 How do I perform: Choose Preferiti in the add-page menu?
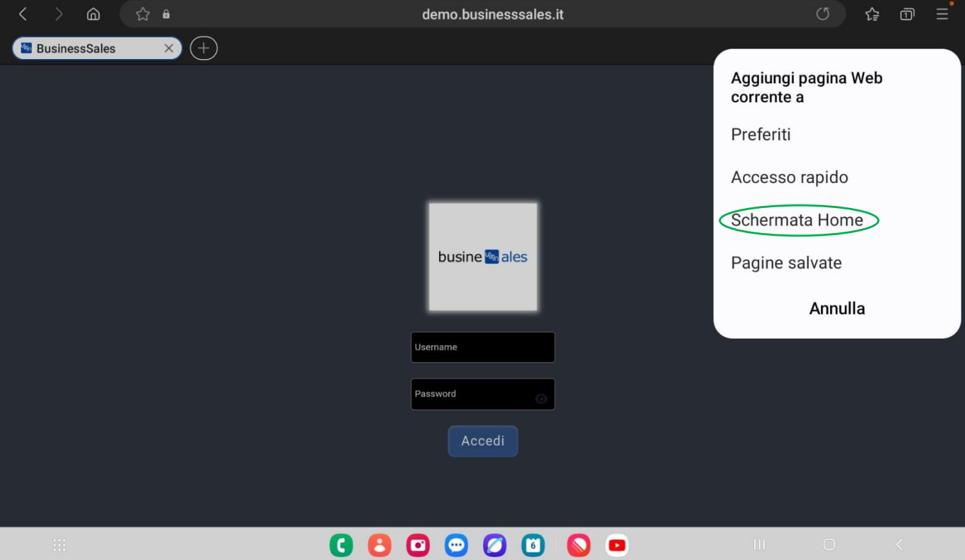pos(760,134)
